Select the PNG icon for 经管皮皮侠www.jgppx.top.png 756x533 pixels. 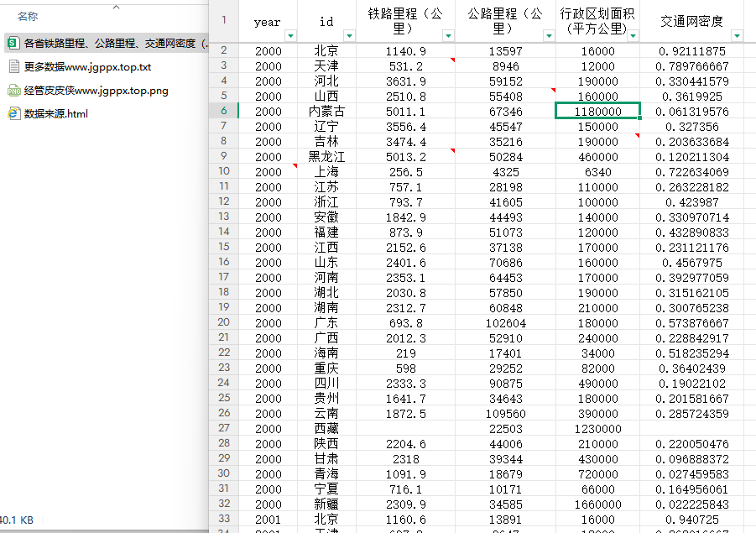coord(14,90)
